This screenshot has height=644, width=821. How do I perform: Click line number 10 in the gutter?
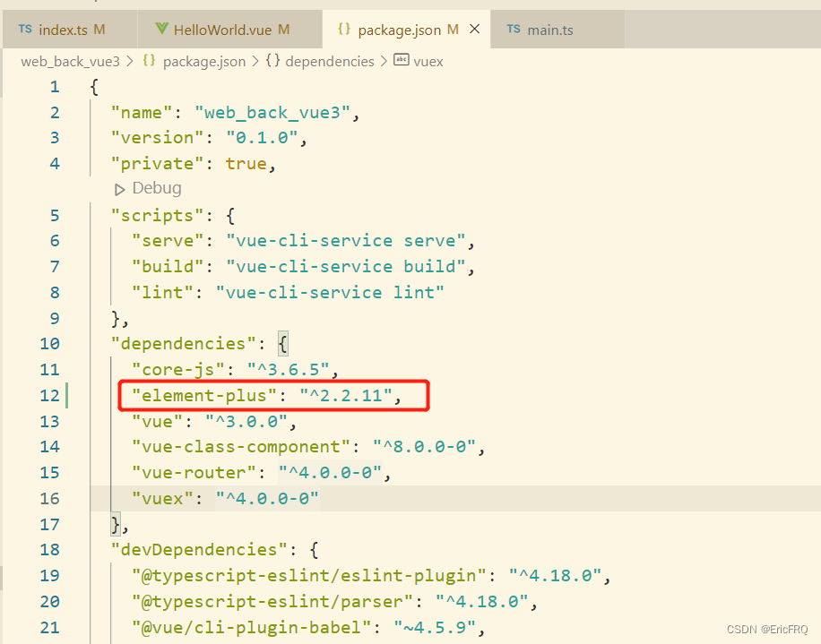(x=49, y=344)
